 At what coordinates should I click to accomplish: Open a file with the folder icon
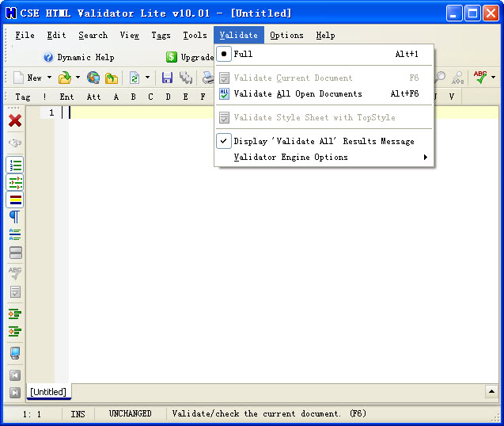(65, 78)
